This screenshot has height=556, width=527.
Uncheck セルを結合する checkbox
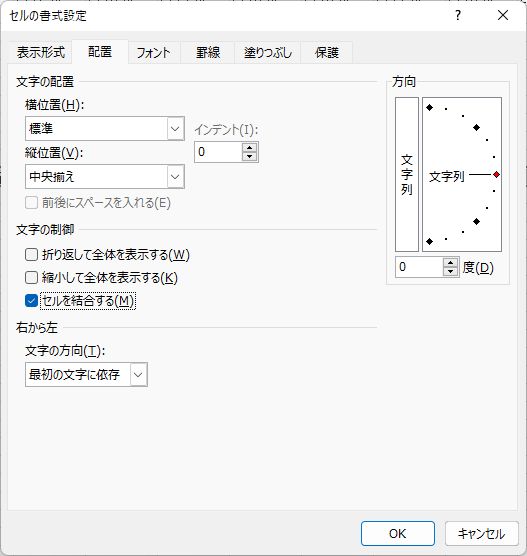(x=32, y=301)
